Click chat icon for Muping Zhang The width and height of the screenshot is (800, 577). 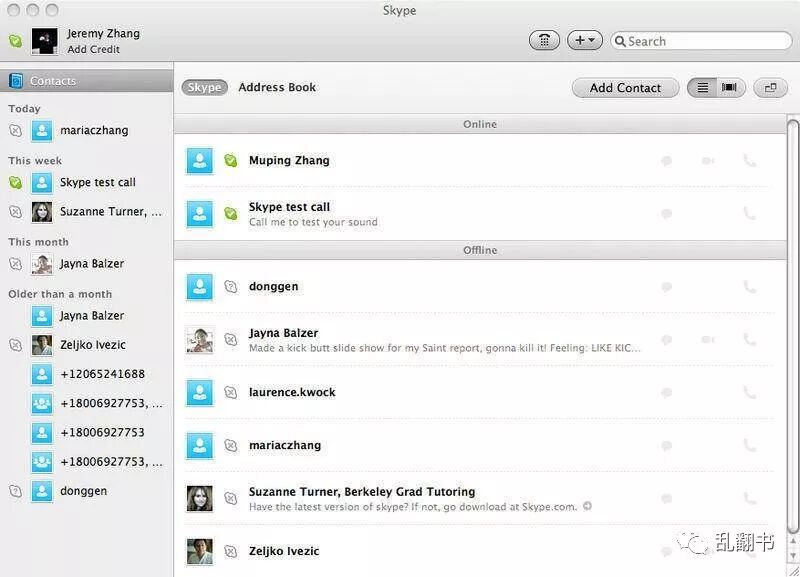point(666,161)
